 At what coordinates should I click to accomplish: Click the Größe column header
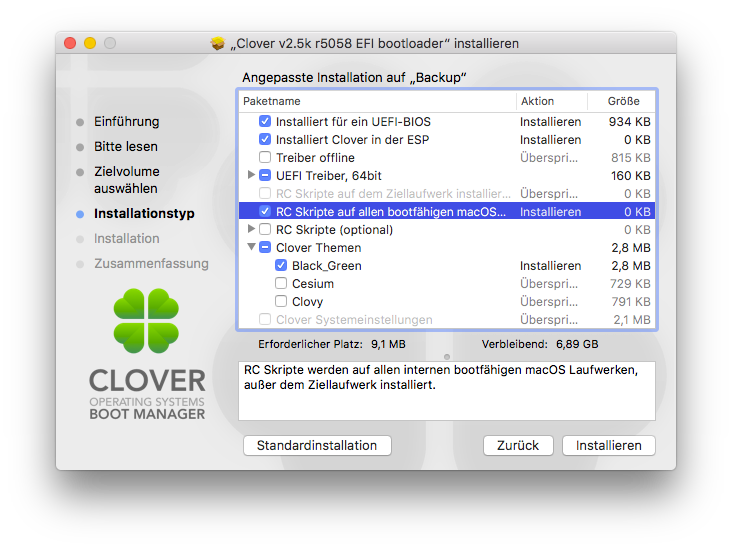pyautogui.click(x=621, y=101)
